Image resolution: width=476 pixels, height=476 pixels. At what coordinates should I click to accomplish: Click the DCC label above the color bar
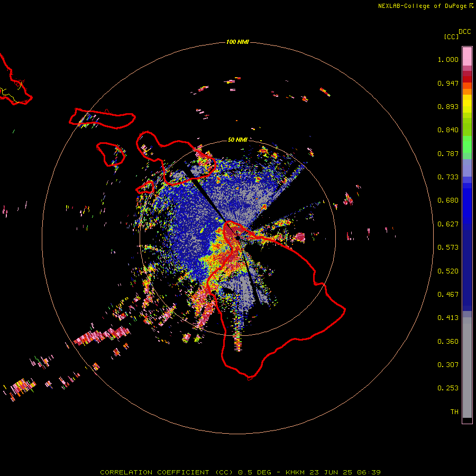(464, 32)
